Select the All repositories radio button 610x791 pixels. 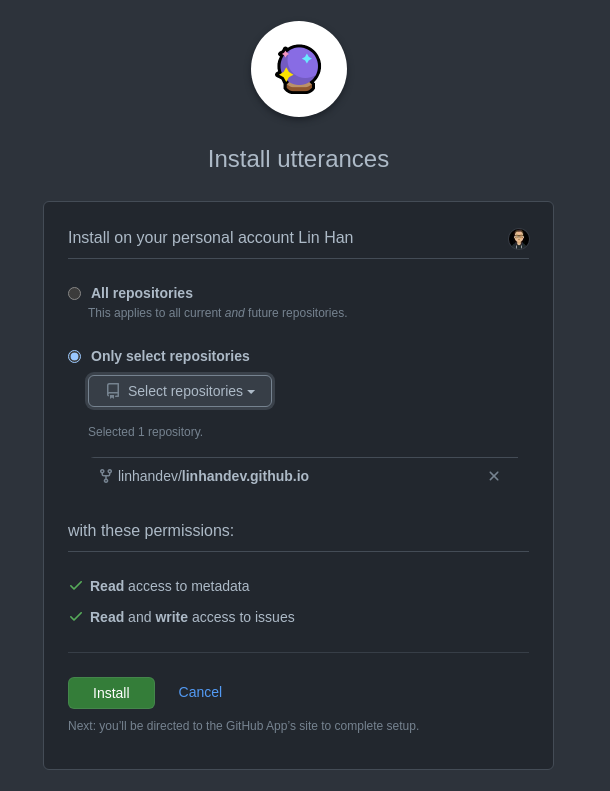point(75,293)
